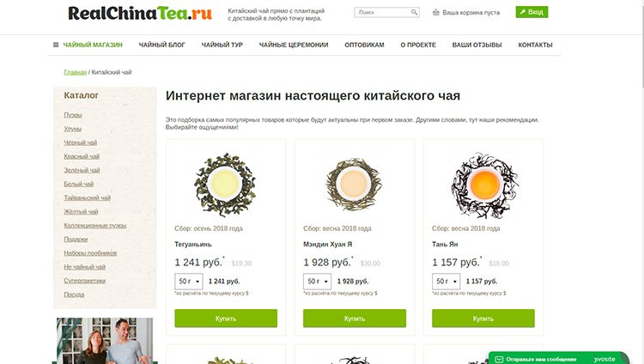Open the chat message envelope icon
The height and width of the screenshot is (364, 644).
pyautogui.click(x=499, y=360)
